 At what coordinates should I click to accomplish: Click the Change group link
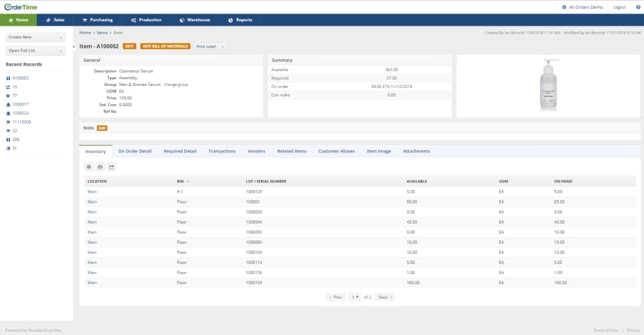[176, 85]
